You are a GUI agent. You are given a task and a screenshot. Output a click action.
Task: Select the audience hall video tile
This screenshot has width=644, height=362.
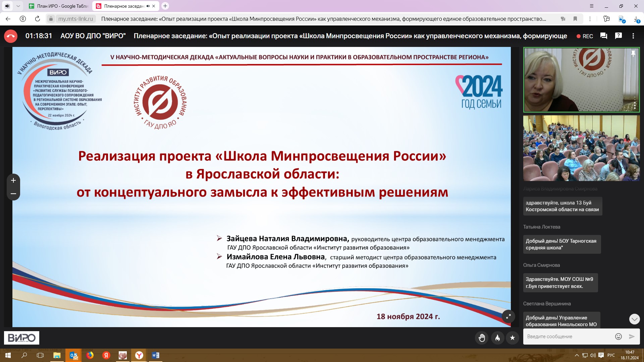click(x=581, y=148)
